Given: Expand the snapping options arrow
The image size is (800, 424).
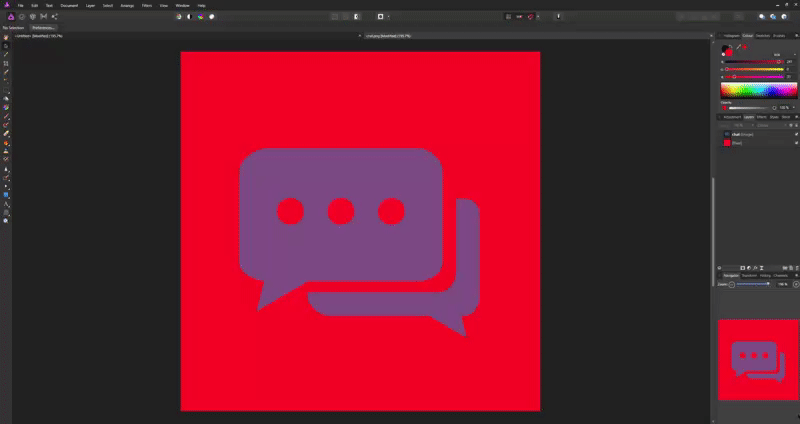Looking at the screenshot, I should coord(538,17).
